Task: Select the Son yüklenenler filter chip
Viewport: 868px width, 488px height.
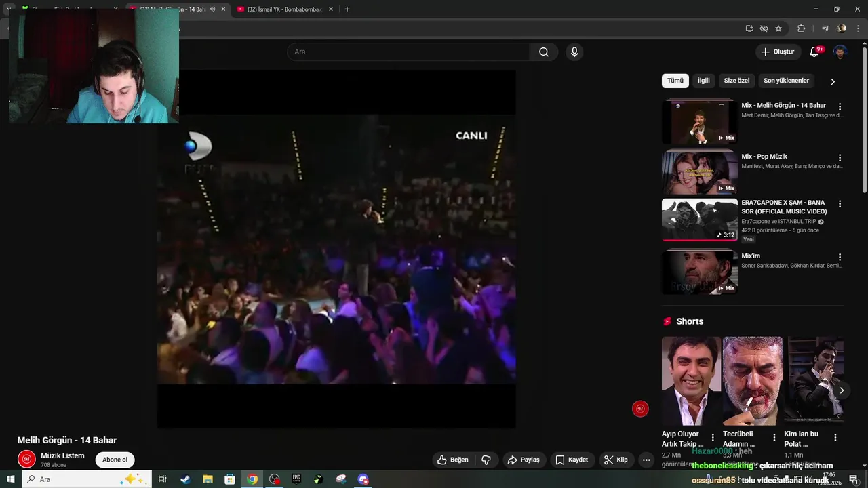Action: 786,81
